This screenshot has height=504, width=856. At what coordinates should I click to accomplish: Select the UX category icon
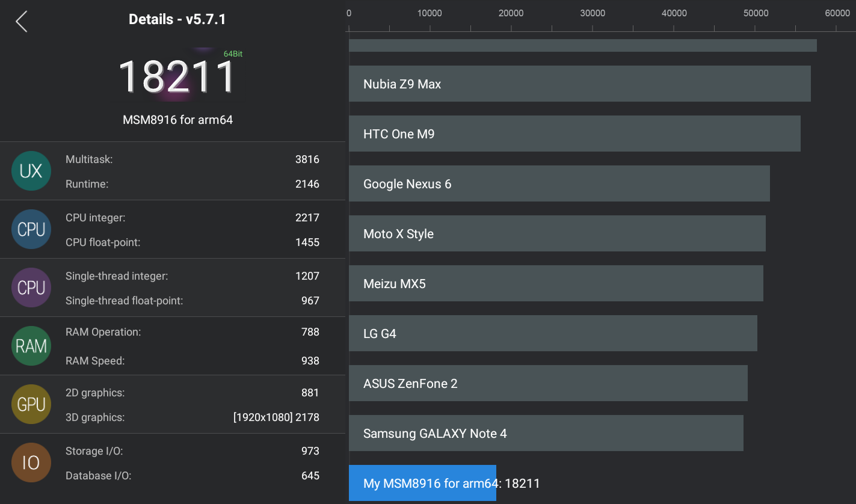coord(31,171)
